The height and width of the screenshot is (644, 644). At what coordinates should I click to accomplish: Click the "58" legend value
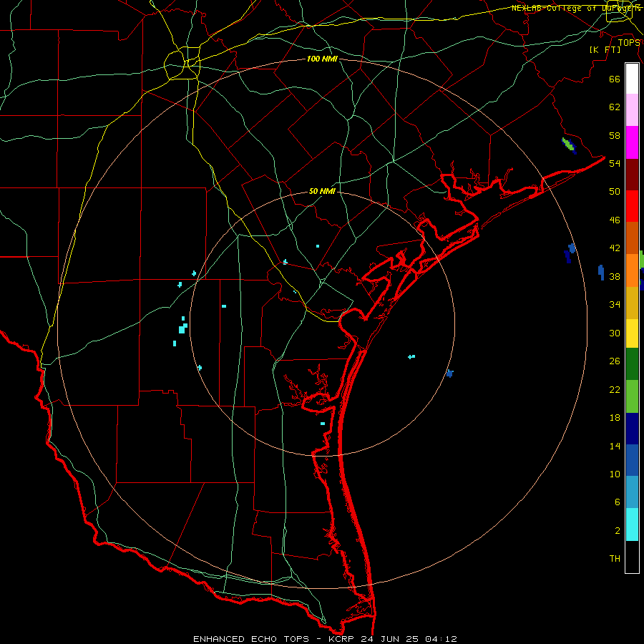(615, 135)
